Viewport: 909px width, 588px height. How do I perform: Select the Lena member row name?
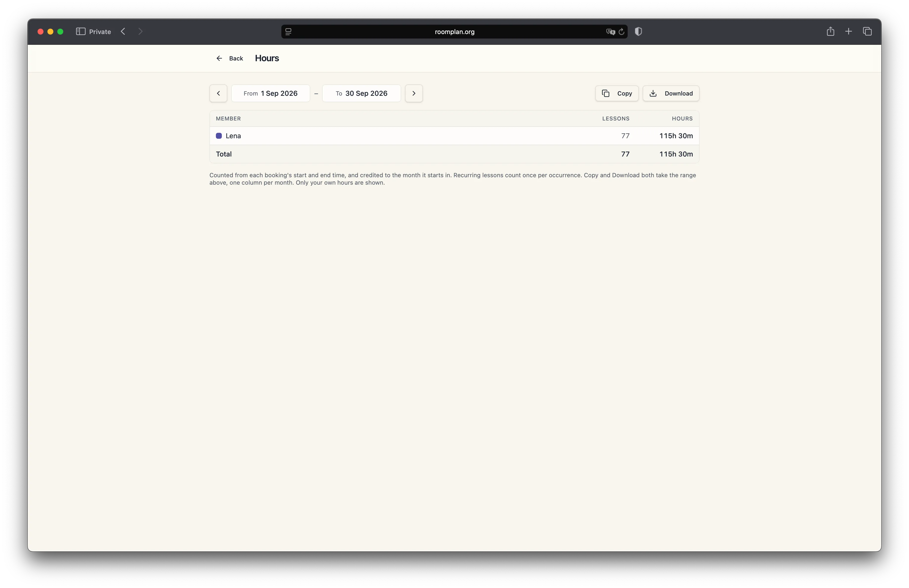233,136
